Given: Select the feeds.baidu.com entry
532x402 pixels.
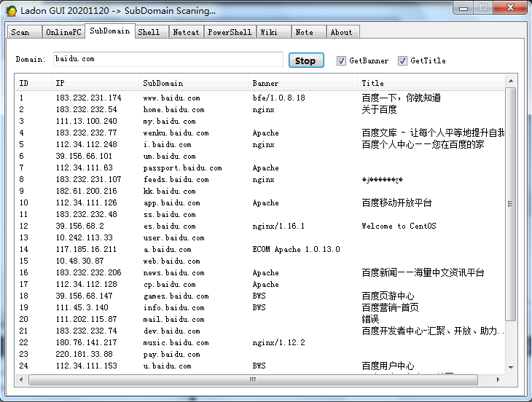Looking at the screenshot, I should pyautogui.click(x=260, y=179).
